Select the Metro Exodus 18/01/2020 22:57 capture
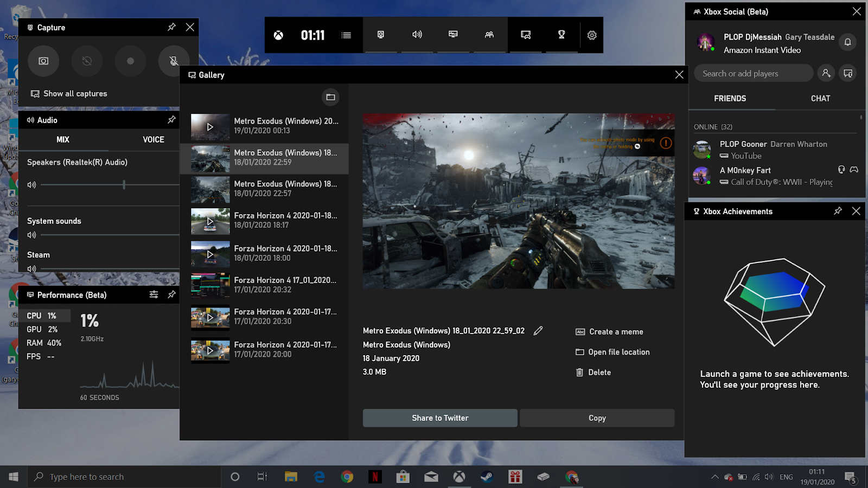868x488 pixels. (x=265, y=189)
